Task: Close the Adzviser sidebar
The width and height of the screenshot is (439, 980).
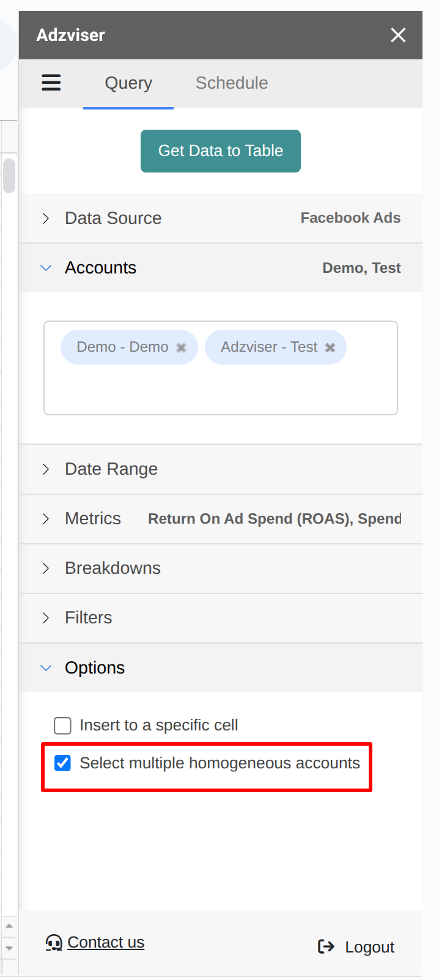Action: coord(398,35)
